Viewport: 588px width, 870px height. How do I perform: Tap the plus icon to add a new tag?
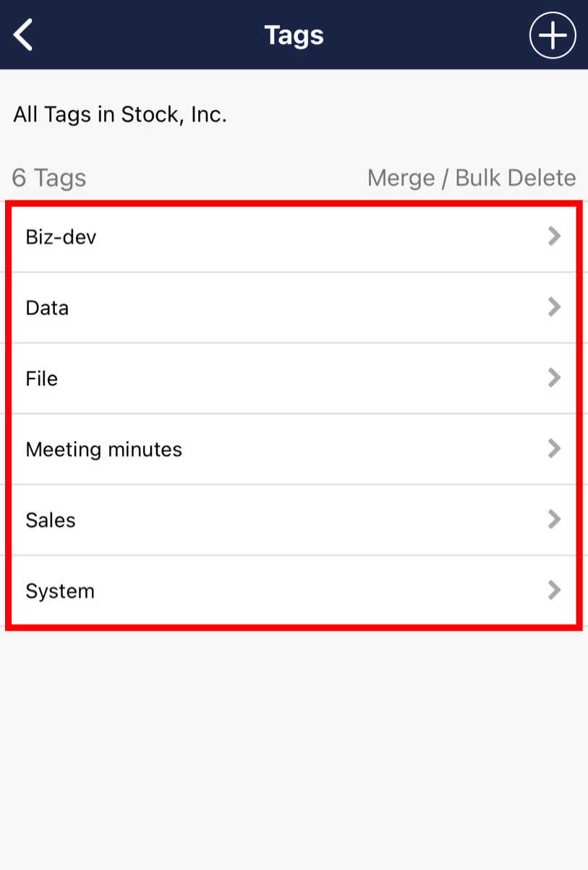coord(551,35)
